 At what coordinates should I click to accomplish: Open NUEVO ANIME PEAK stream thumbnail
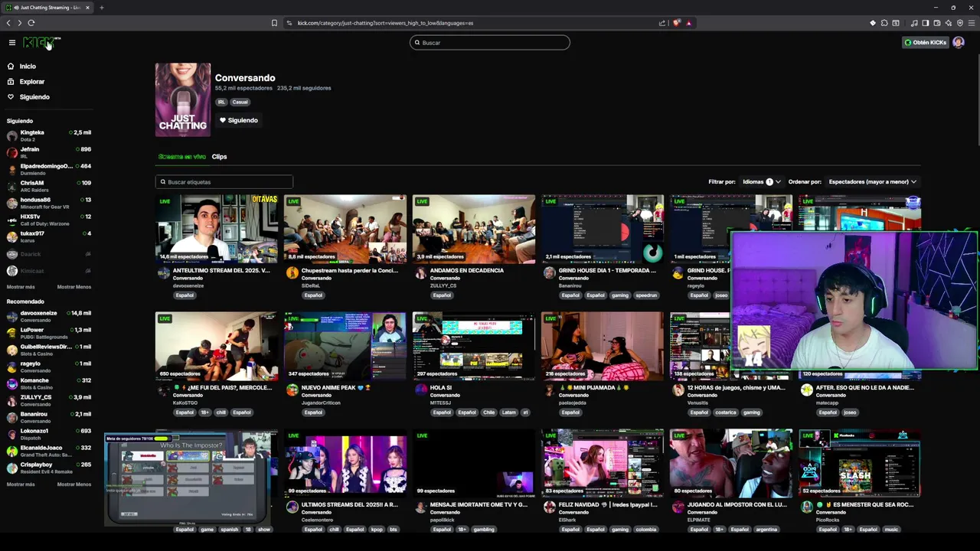tap(345, 346)
